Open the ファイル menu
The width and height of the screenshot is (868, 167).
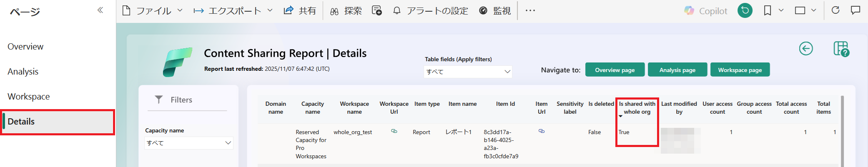point(153,10)
